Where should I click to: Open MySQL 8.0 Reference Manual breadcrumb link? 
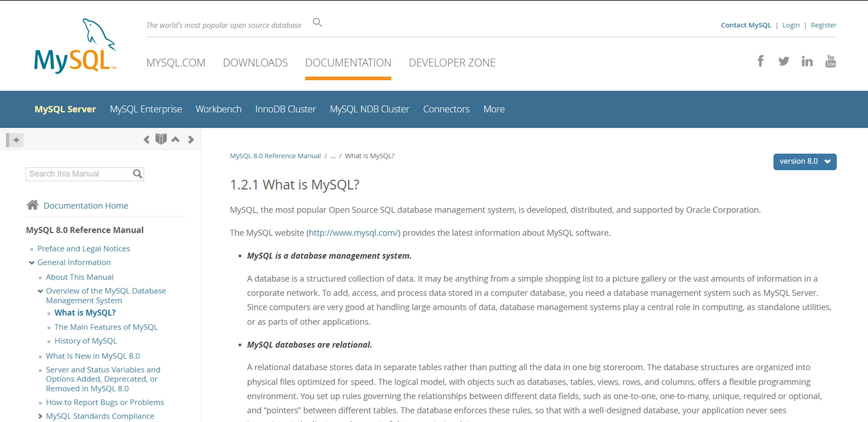(x=275, y=156)
